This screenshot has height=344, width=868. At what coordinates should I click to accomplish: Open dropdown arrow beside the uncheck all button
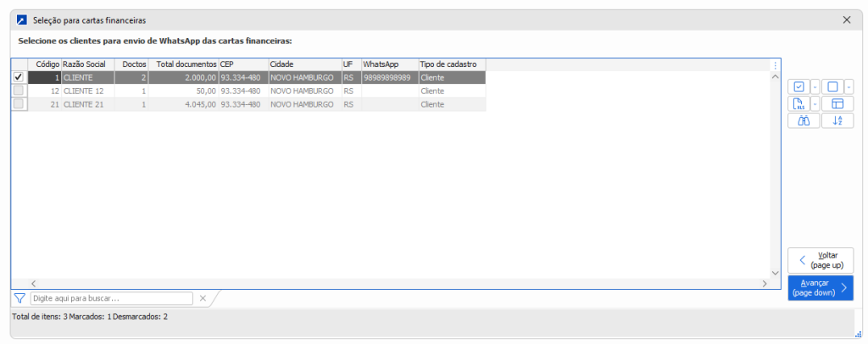[849, 86]
